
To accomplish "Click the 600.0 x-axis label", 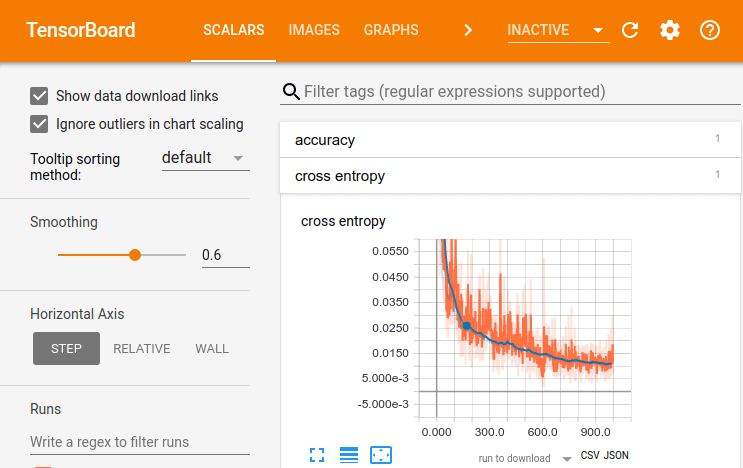I will 543,432.
